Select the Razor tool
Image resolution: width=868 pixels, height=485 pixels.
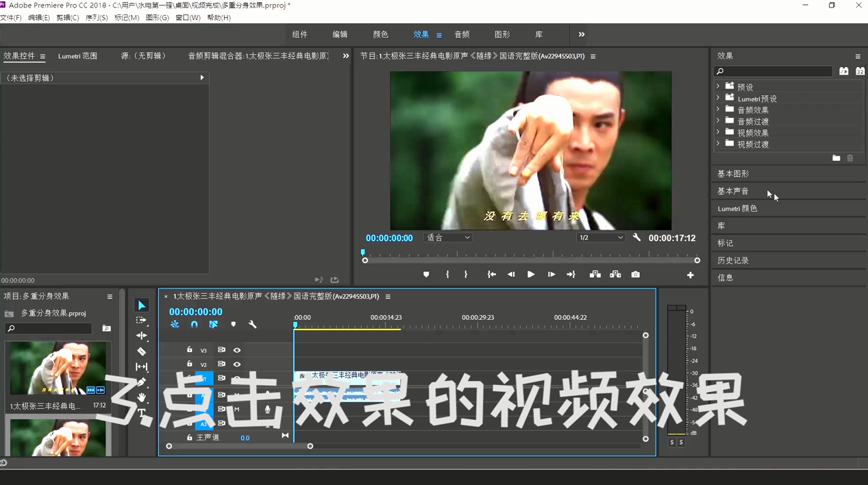pyautogui.click(x=141, y=351)
